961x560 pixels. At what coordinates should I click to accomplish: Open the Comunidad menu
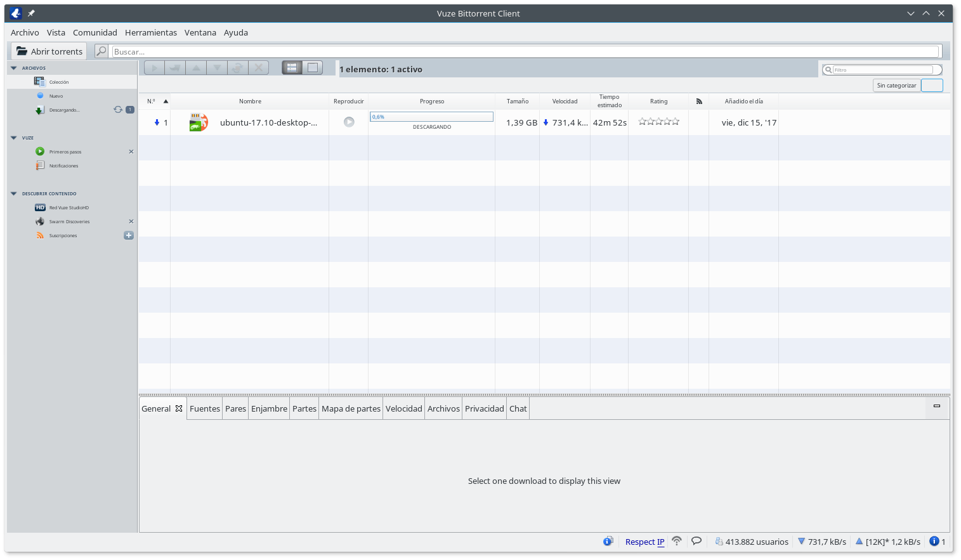[95, 32]
